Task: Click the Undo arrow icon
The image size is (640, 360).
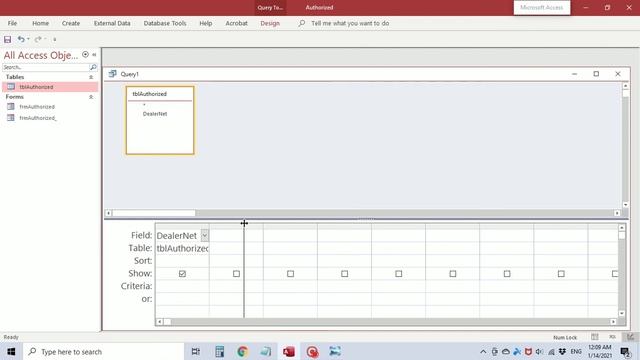Action: 21,39
